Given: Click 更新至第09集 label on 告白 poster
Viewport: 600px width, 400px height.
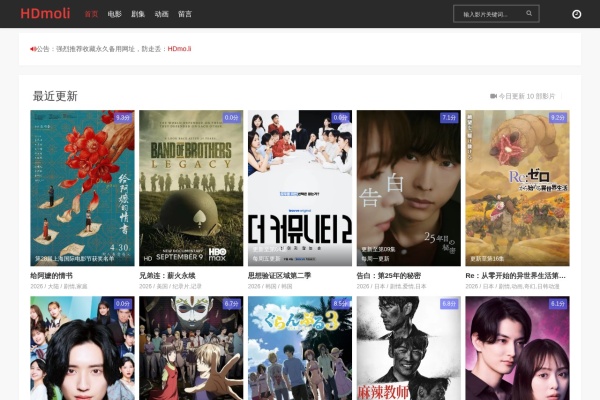Looking at the screenshot, I should pos(378,249).
